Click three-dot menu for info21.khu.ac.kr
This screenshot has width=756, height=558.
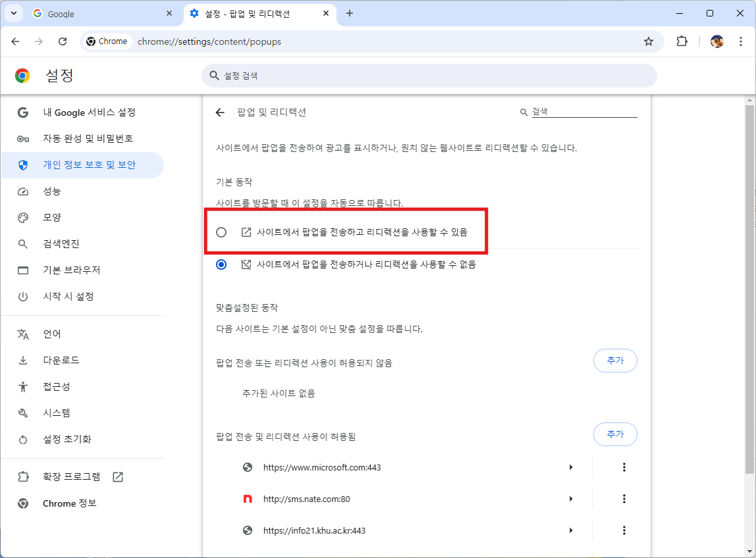coord(624,530)
